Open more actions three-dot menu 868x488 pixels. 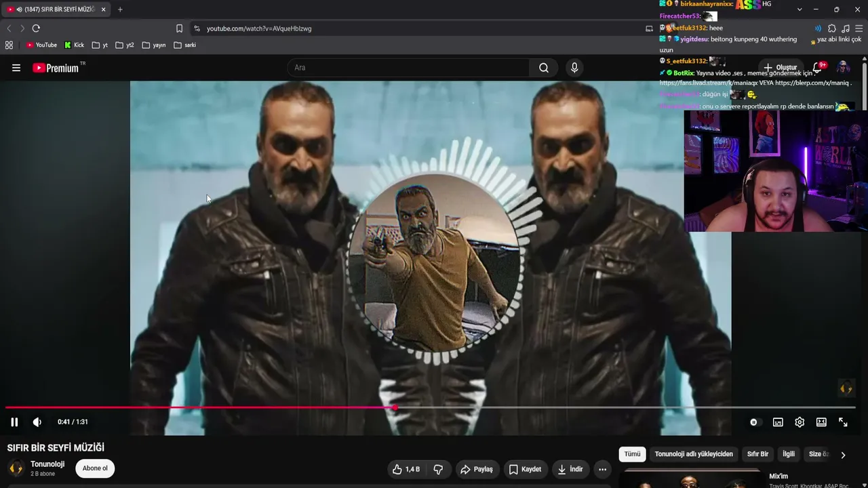(602, 469)
